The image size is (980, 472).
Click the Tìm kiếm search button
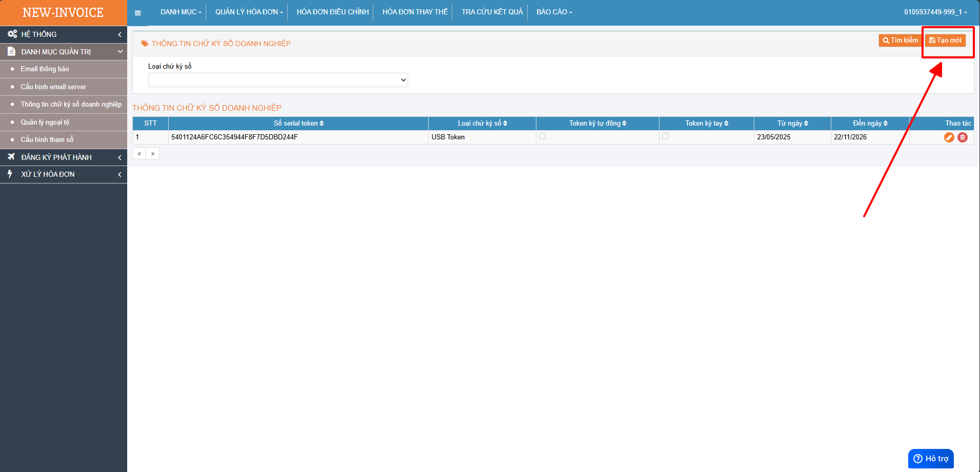coord(901,40)
